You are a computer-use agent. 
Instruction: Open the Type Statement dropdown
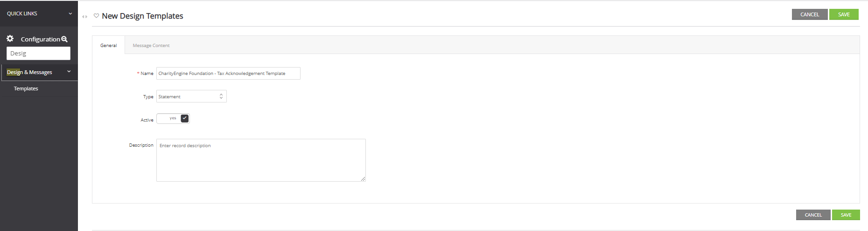pyautogui.click(x=191, y=96)
